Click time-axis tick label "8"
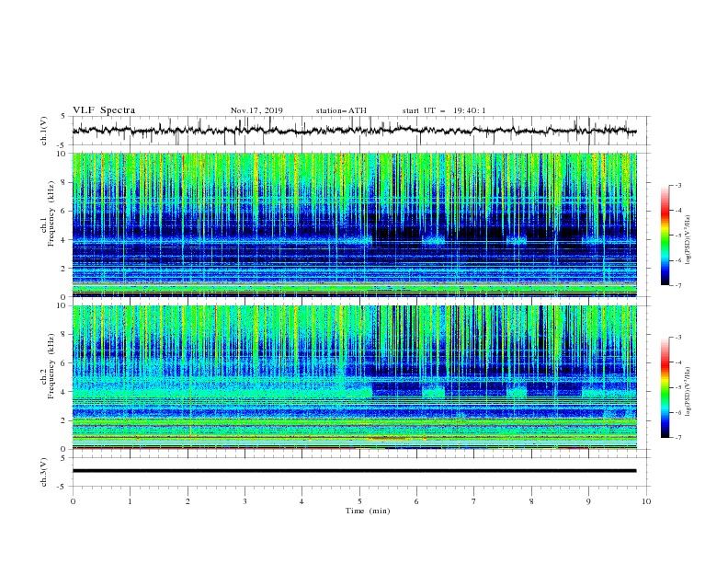 (531, 501)
